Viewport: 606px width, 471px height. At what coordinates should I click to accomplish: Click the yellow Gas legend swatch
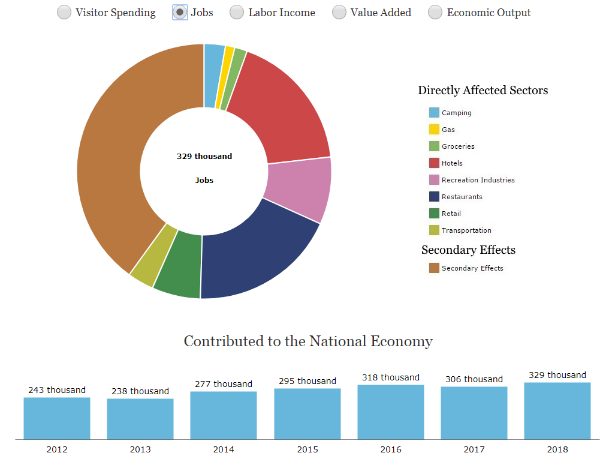coord(434,129)
